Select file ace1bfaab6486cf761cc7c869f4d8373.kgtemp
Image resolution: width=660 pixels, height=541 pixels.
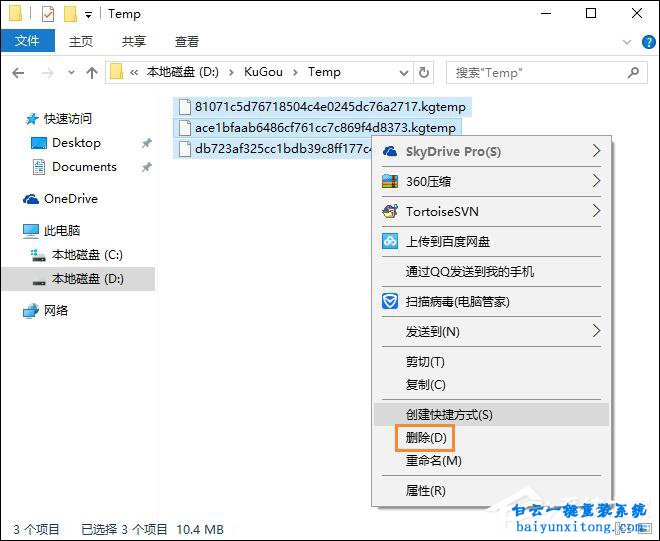click(x=317, y=128)
